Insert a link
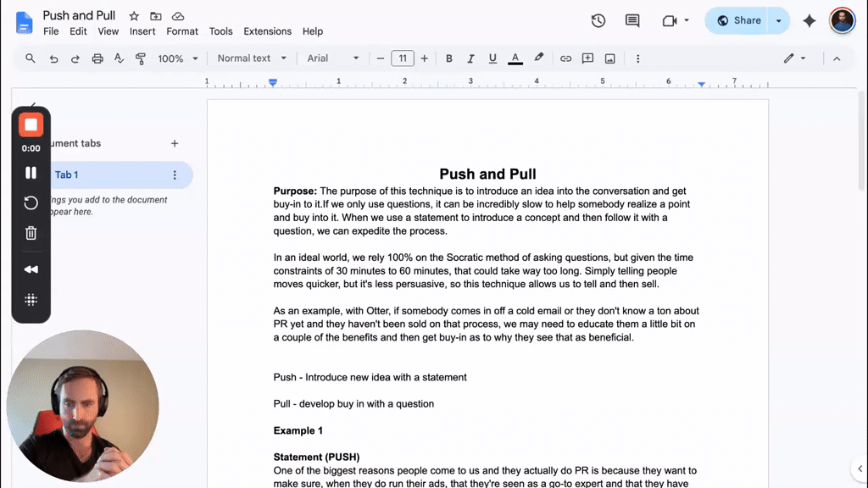The height and width of the screenshot is (488, 868). pos(565,58)
